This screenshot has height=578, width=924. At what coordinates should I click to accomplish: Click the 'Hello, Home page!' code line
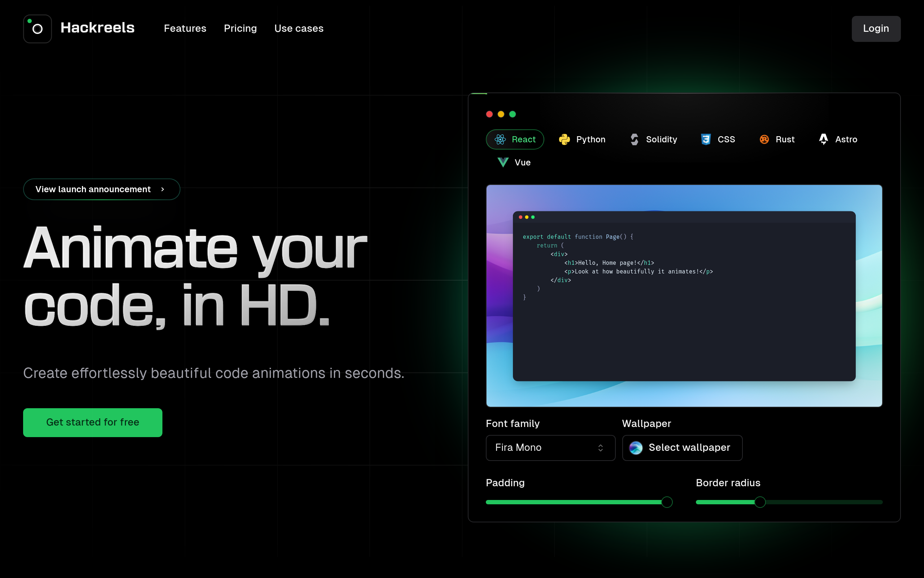coord(609,263)
